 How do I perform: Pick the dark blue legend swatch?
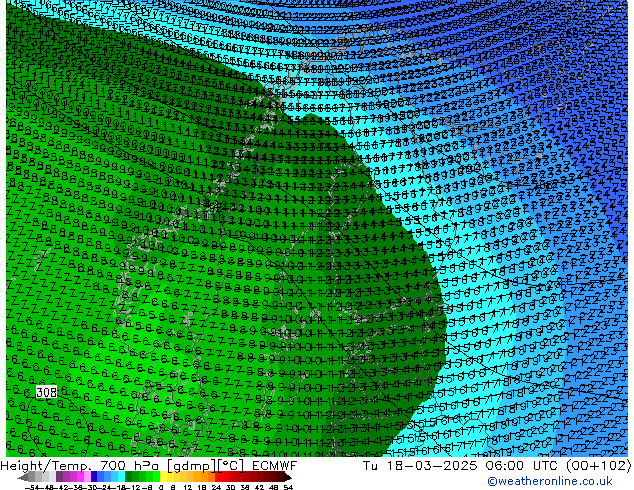(94, 477)
